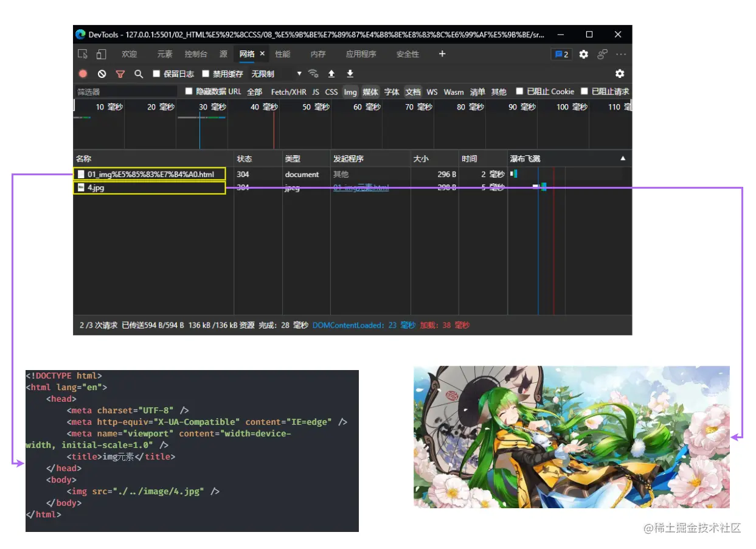
Task: Open the 无限制 throttling dropdown
Action: pos(276,74)
